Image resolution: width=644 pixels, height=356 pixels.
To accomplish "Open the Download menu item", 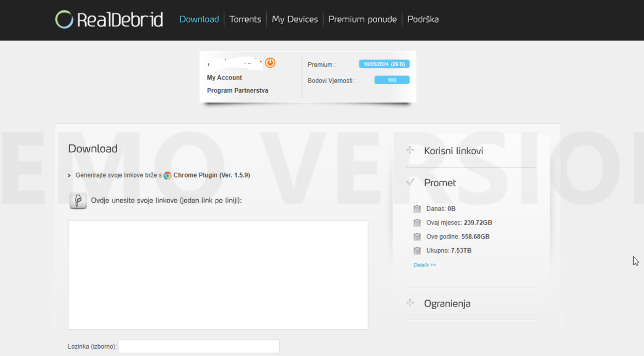I will pos(199,20).
